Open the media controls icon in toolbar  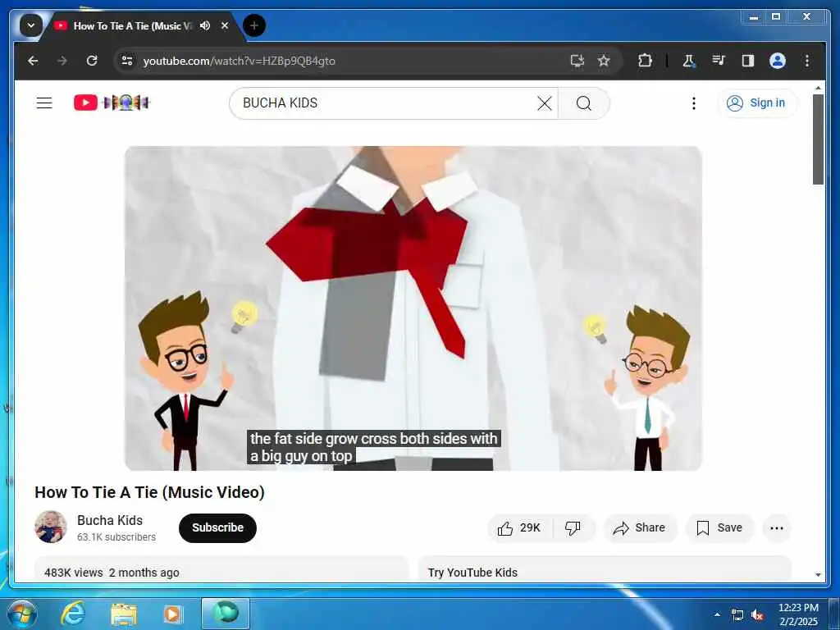click(x=719, y=61)
